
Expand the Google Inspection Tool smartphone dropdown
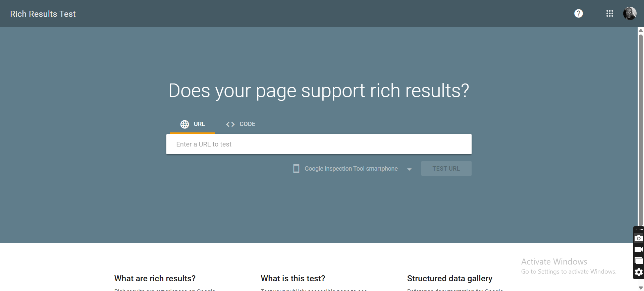[351, 169]
